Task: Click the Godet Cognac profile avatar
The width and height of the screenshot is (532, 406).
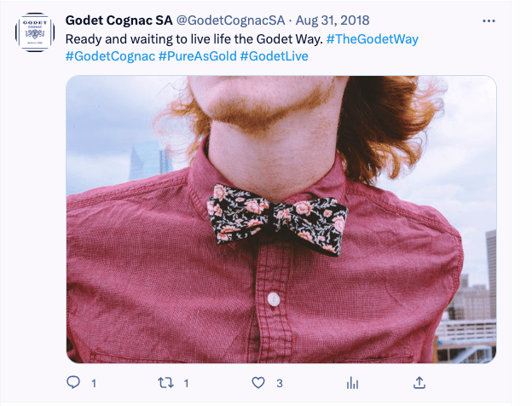Action: tap(36, 32)
